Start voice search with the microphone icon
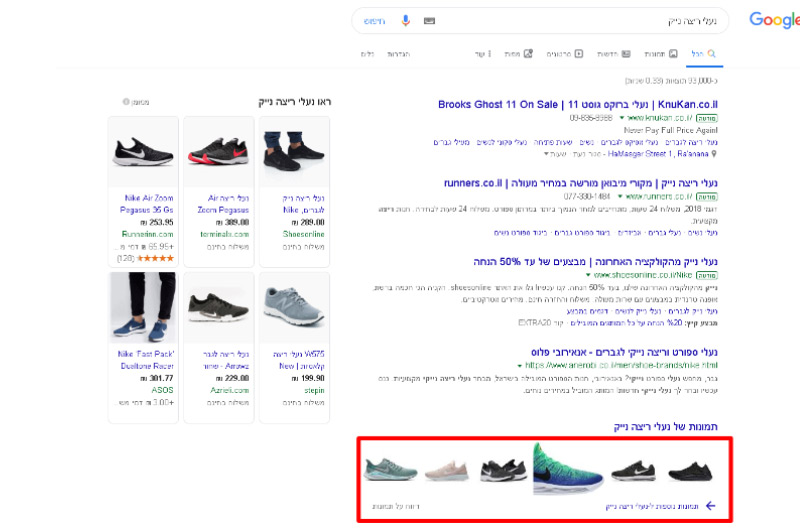 pyautogui.click(x=406, y=21)
